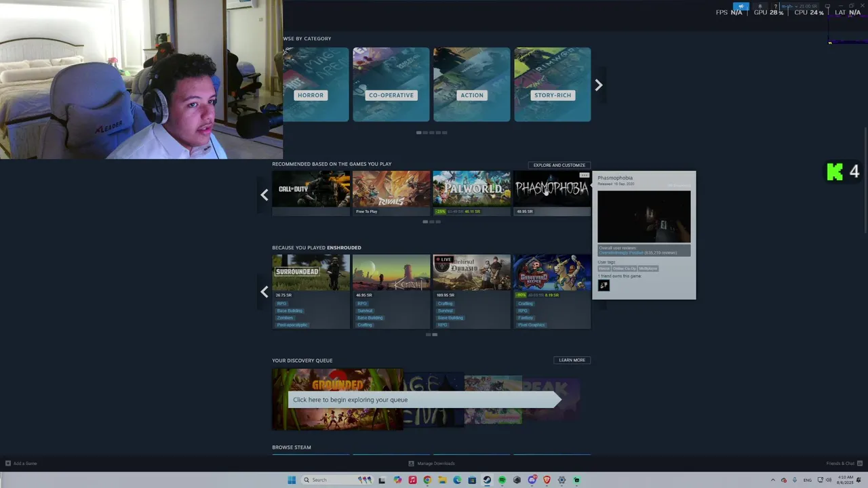The image size is (868, 488).
Task: Click the Windows Start button
Action: click(292, 480)
